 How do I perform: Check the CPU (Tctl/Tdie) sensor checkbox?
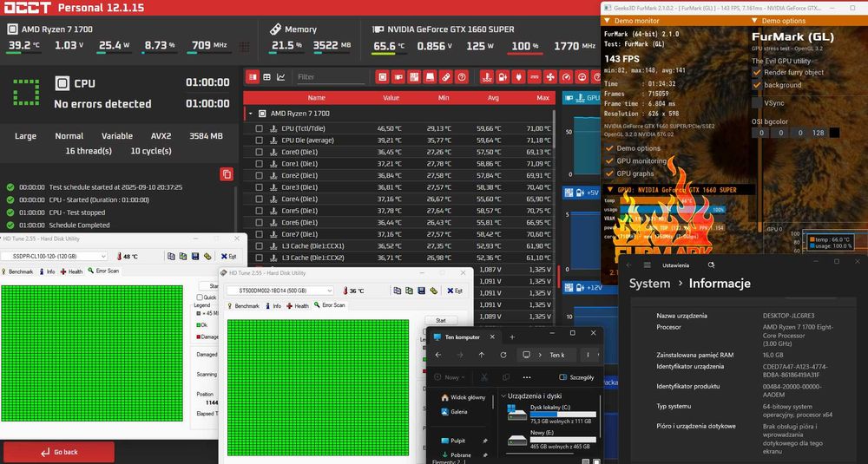(x=259, y=128)
